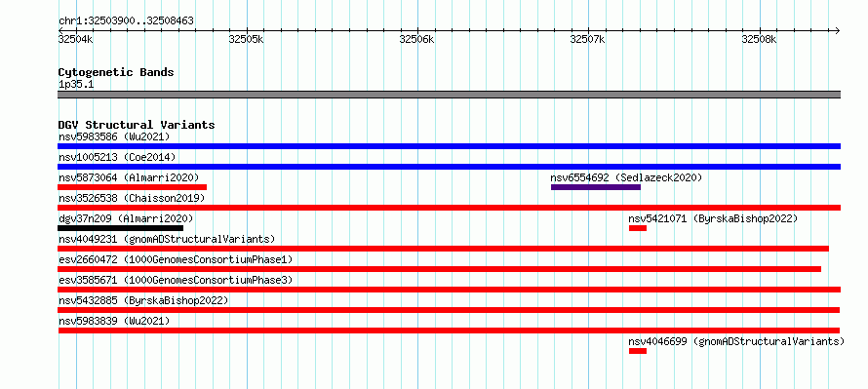Click the 32505k ruler mark
868x389 pixels.
pyautogui.click(x=247, y=39)
